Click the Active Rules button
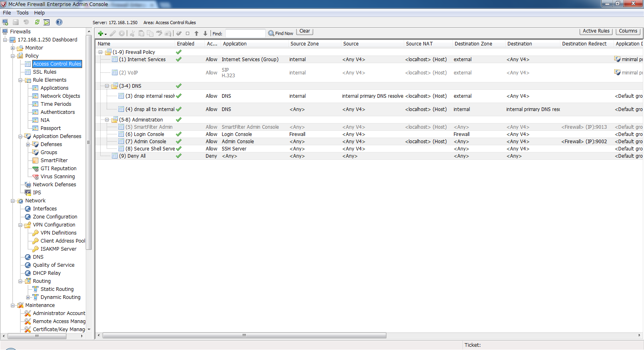This screenshot has width=644, height=350. (596, 31)
